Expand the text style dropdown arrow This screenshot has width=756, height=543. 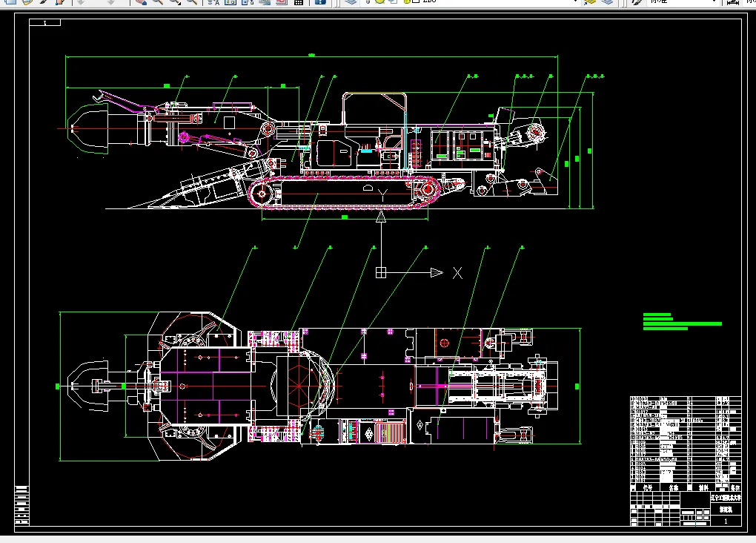(x=714, y=1)
